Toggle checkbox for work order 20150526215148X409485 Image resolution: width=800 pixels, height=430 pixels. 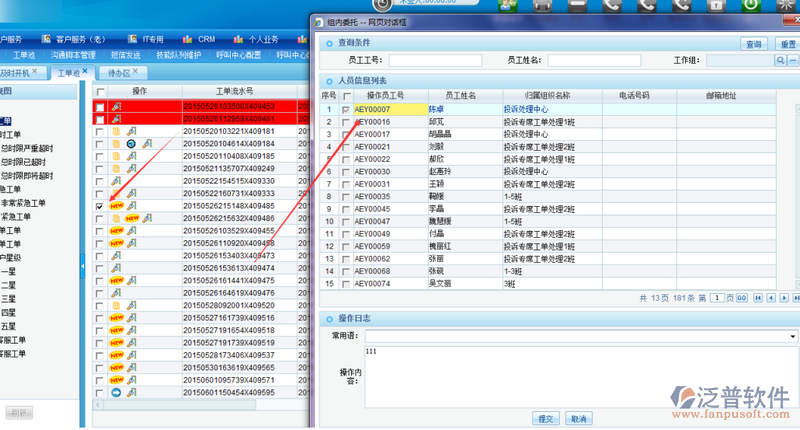(x=99, y=206)
